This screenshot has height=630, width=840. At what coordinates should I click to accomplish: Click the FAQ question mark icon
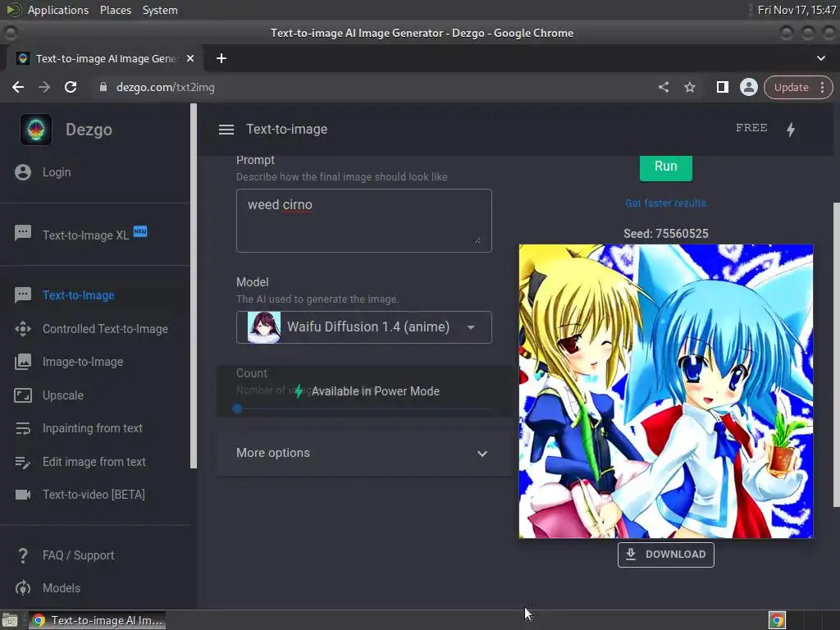point(23,555)
